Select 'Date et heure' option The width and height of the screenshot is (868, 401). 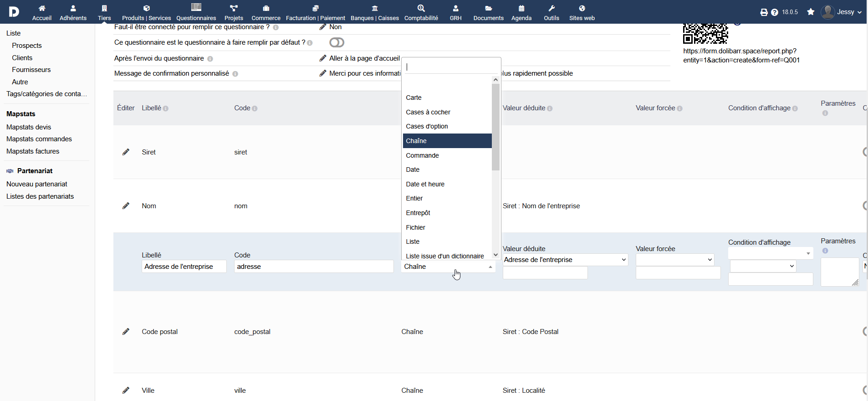pyautogui.click(x=447, y=184)
